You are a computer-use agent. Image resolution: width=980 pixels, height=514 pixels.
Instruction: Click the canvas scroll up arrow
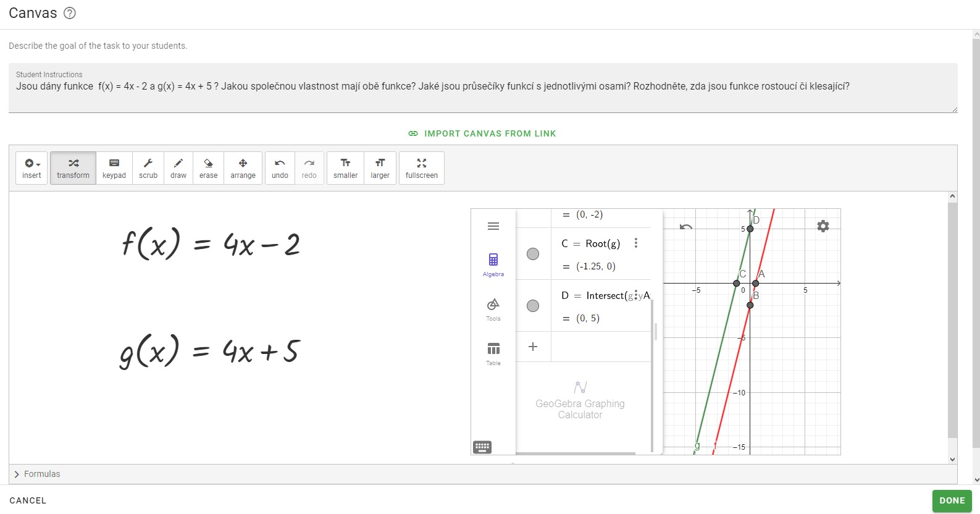(x=952, y=196)
